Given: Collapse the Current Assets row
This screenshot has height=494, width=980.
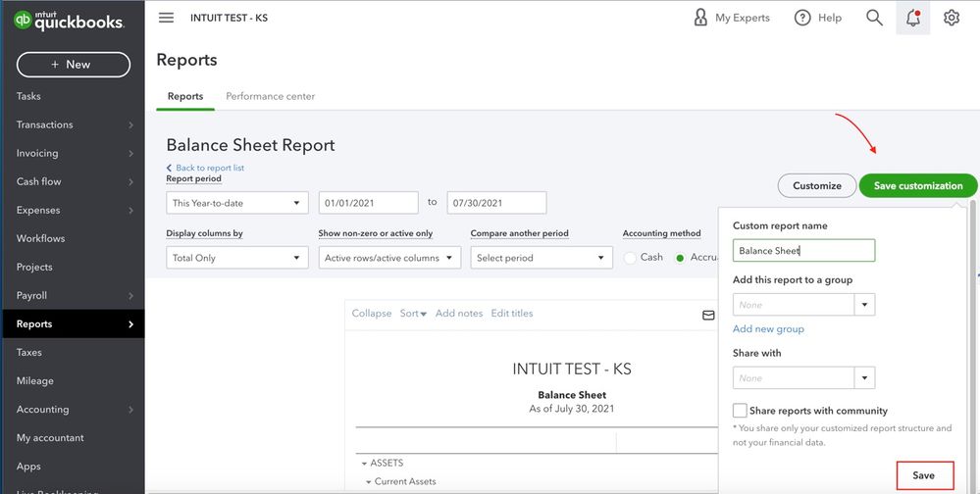Looking at the screenshot, I should click(369, 482).
